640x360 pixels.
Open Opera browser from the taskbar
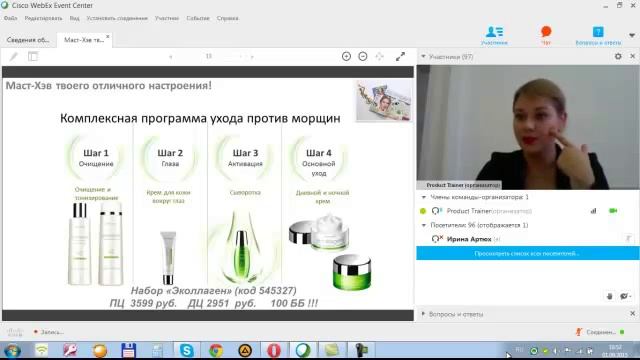click(274, 350)
